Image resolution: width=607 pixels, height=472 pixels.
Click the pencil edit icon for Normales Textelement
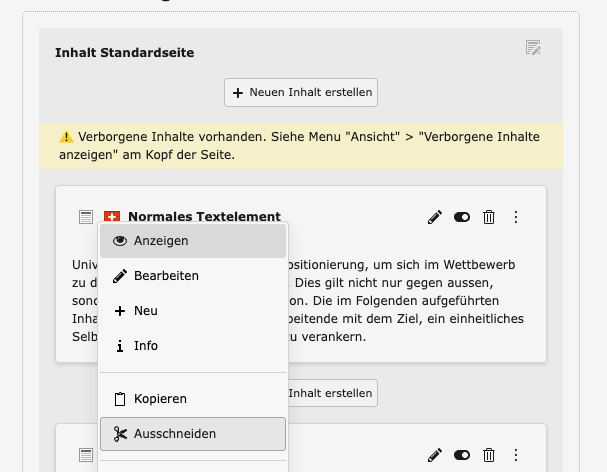(x=435, y=217)
